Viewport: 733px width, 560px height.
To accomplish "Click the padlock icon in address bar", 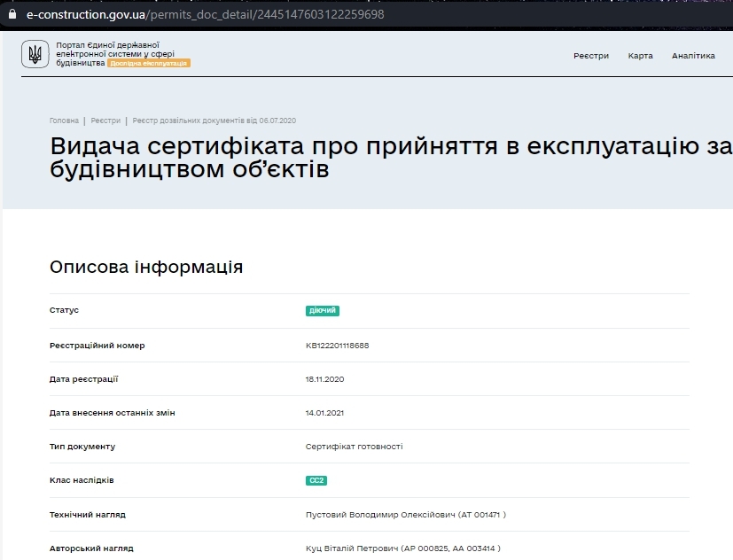I will tap(12, 14).
